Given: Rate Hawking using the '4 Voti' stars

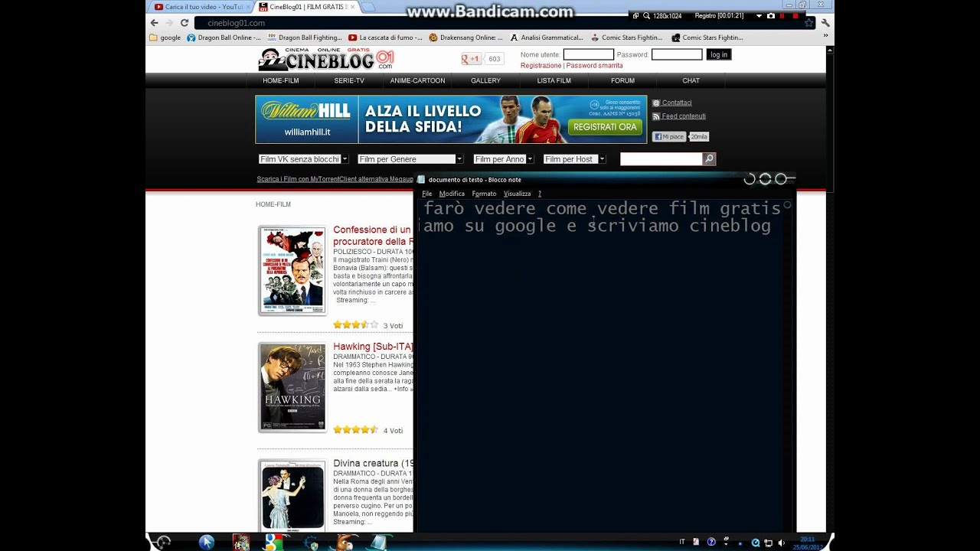Looking at the screenshot, I should pos(355,430).
